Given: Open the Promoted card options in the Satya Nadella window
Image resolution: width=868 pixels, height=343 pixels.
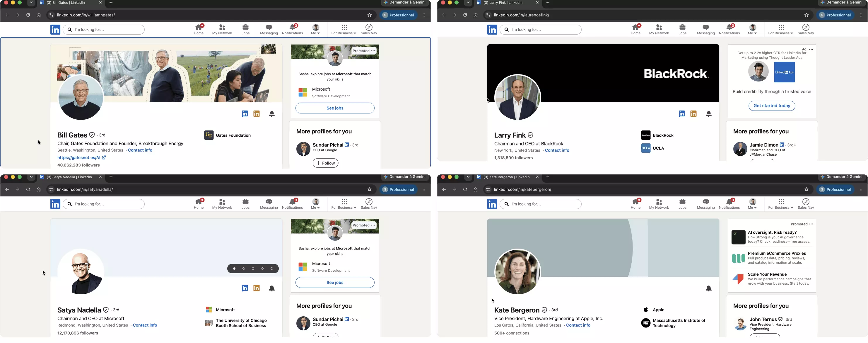Looking at the screenshot, I should pos(373,225).
